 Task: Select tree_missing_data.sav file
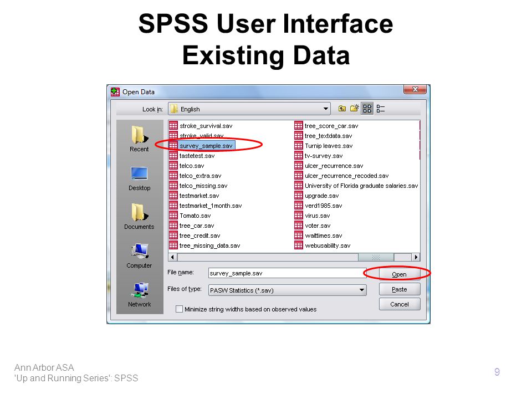click(x=205, y=245)
